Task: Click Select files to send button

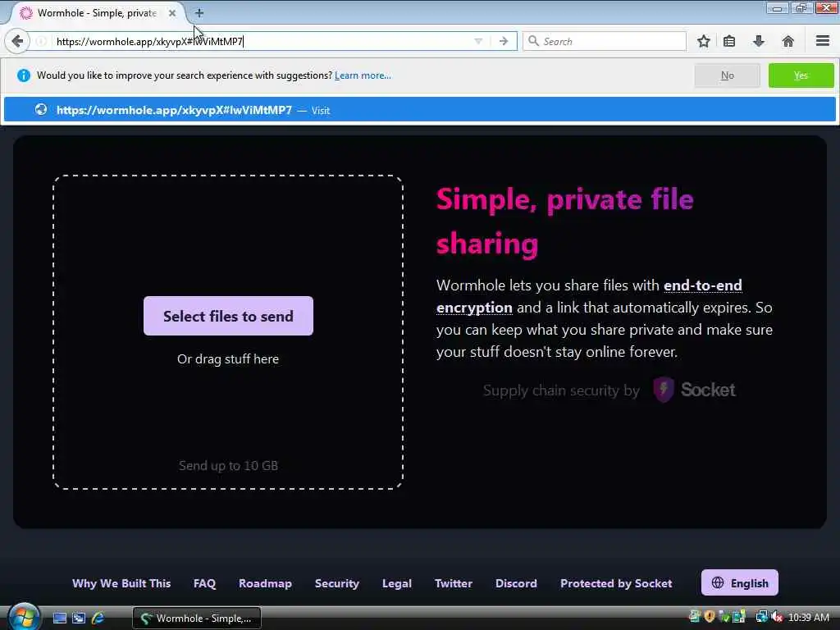Action: 228,316
